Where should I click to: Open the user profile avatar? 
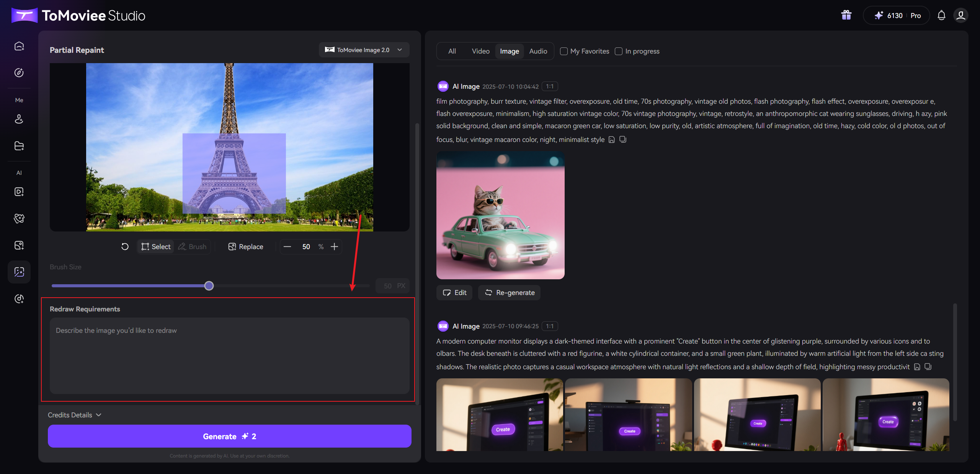pos(960,15)
